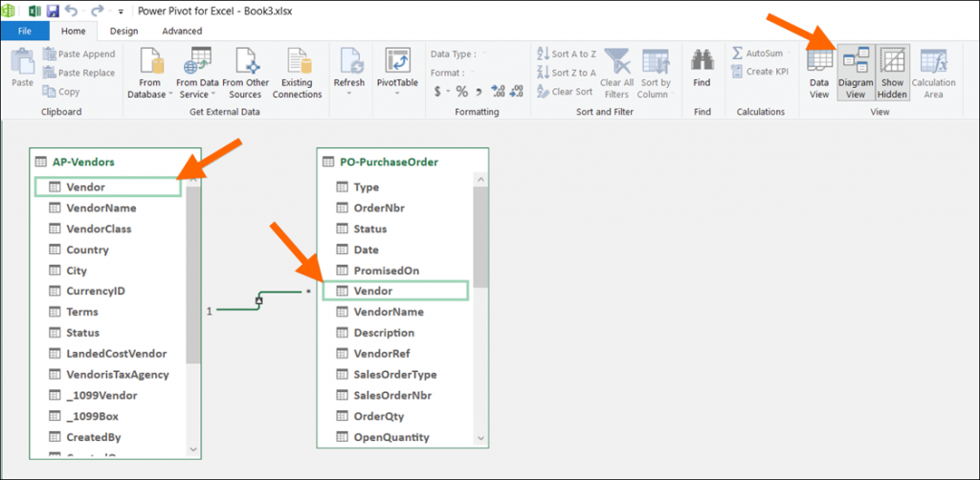Open the Design ribbon tab
This screenshot has height=480, width=980.
(123, 31)
